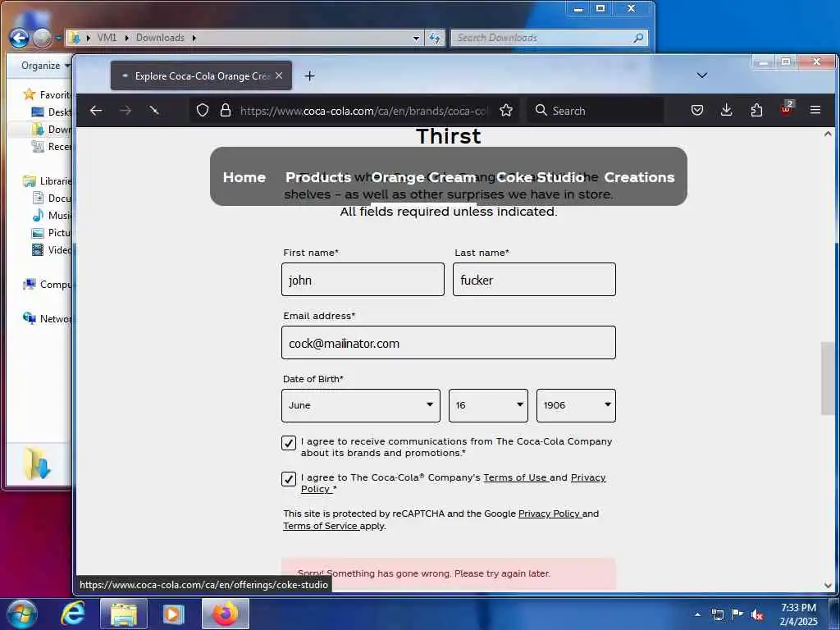
Task: Expand VM1 breadcrumb arrow in Explorer
Action: [x=126, y=38]
